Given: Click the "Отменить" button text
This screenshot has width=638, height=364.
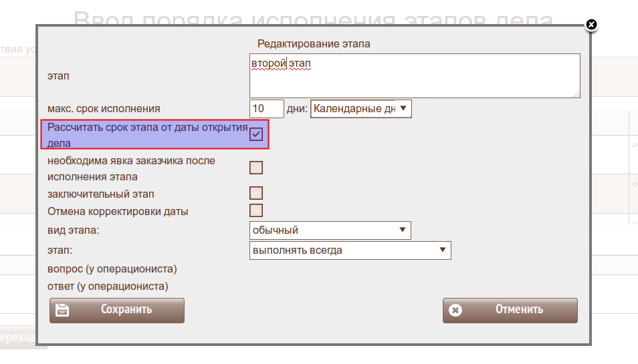Looking at the screenshot, I should point(519,310).
